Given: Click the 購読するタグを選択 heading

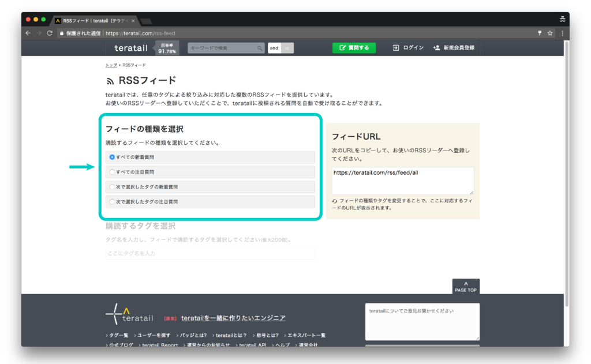Looking at the screenshot, I should pos(141,226).
